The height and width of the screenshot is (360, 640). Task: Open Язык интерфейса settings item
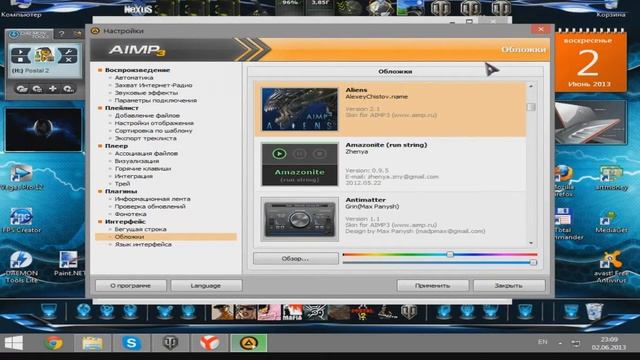(143, 244)
